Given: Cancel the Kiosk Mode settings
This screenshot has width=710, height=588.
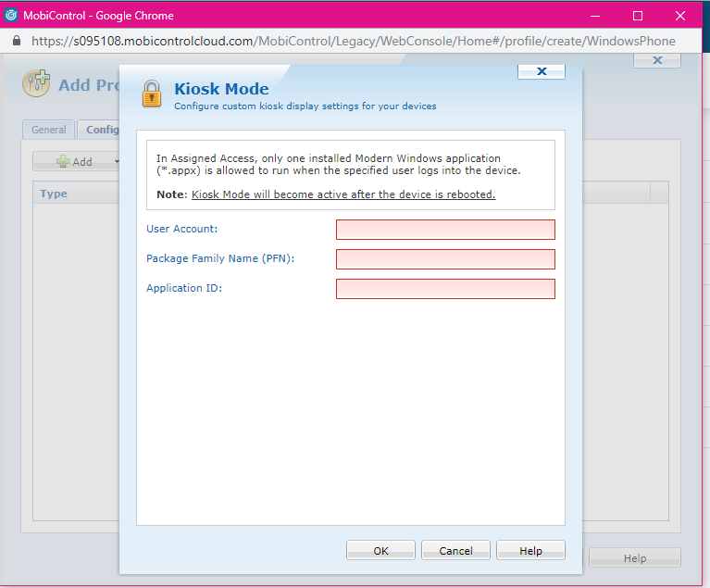Looking at the screenshot, I should [x=455, y=551].
